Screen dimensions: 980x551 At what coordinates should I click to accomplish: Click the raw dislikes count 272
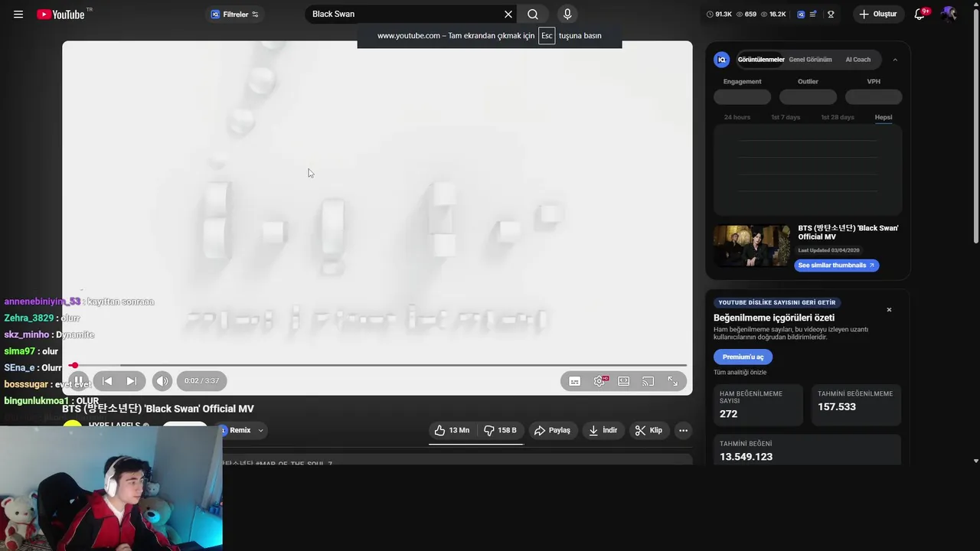click(728, 414)
